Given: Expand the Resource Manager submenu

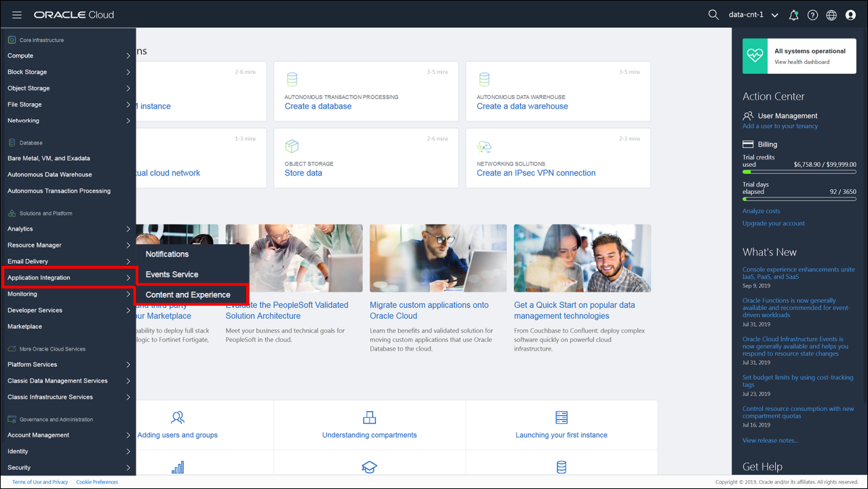Looking at the screenshot, I should (x=68, y=245).
